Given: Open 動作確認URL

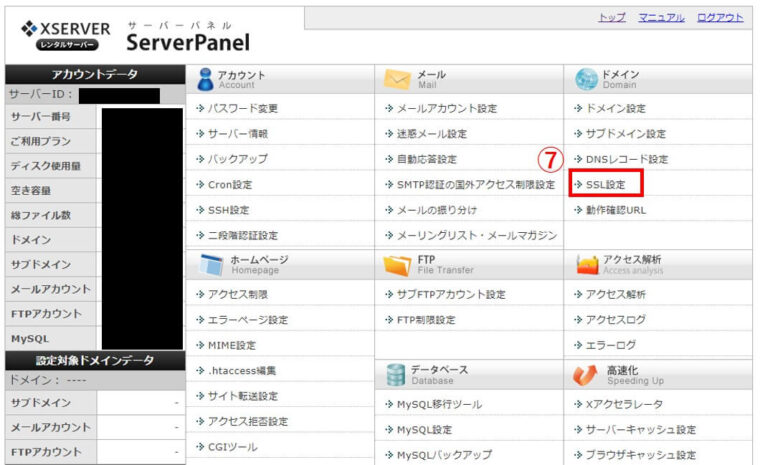Looking at the screenshot, I should tap(616, 210).
